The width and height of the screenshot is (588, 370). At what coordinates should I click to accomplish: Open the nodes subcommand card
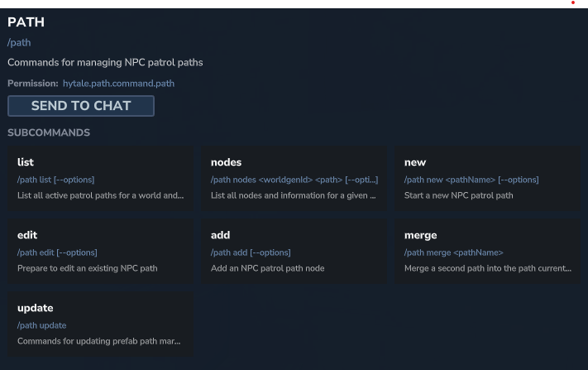(x=294, y=178)
